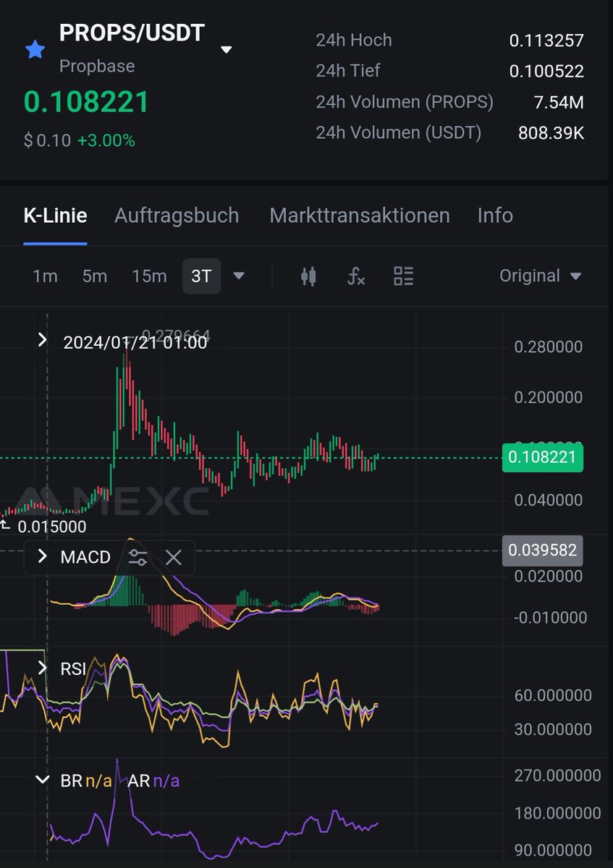The image size is (613, 868).
Task: Select the 1m timeframe
Action: pos(45,276)
